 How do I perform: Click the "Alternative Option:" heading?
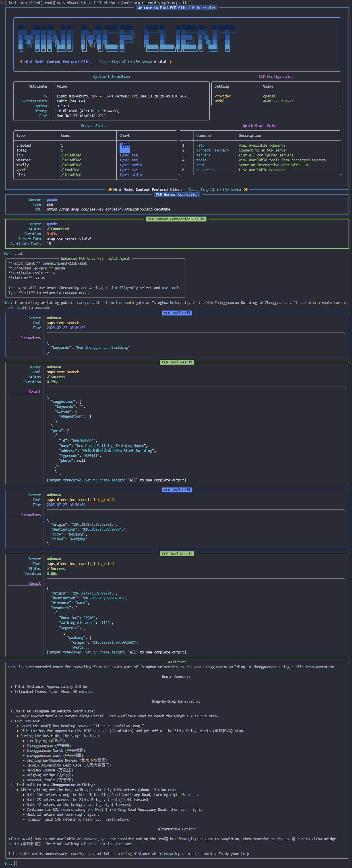coord(177,829)
